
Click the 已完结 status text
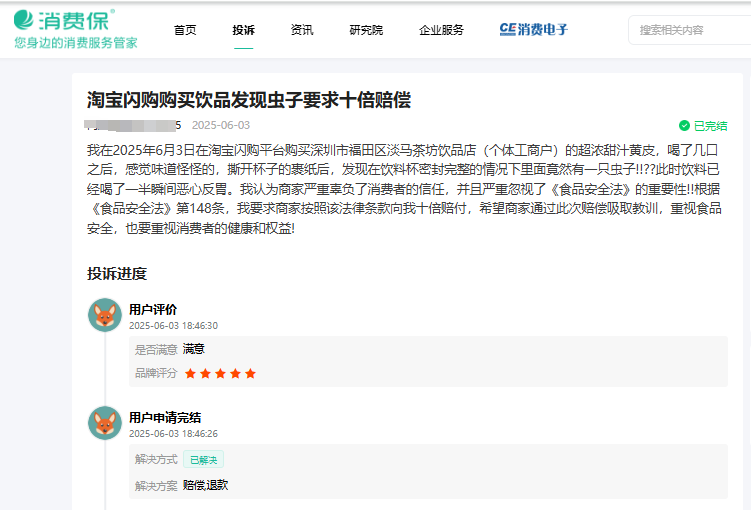click(x=710, y=126)
